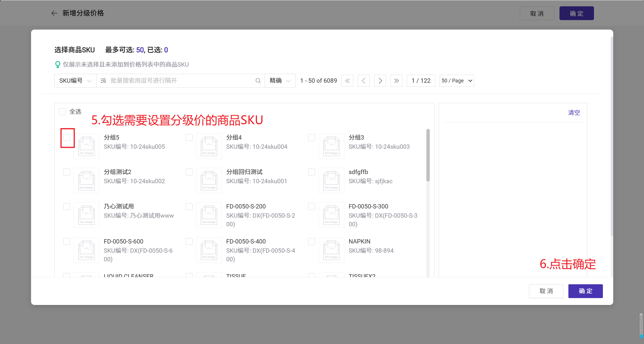This screenshot has height=344, width=644.
Task: Go to first page with double-left arrow
Action: pos(347,81)
